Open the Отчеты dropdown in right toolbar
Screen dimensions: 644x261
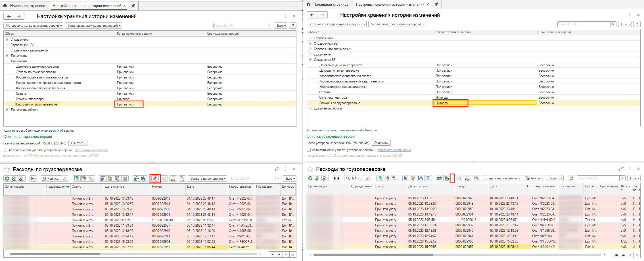click(x=533, y=178)
